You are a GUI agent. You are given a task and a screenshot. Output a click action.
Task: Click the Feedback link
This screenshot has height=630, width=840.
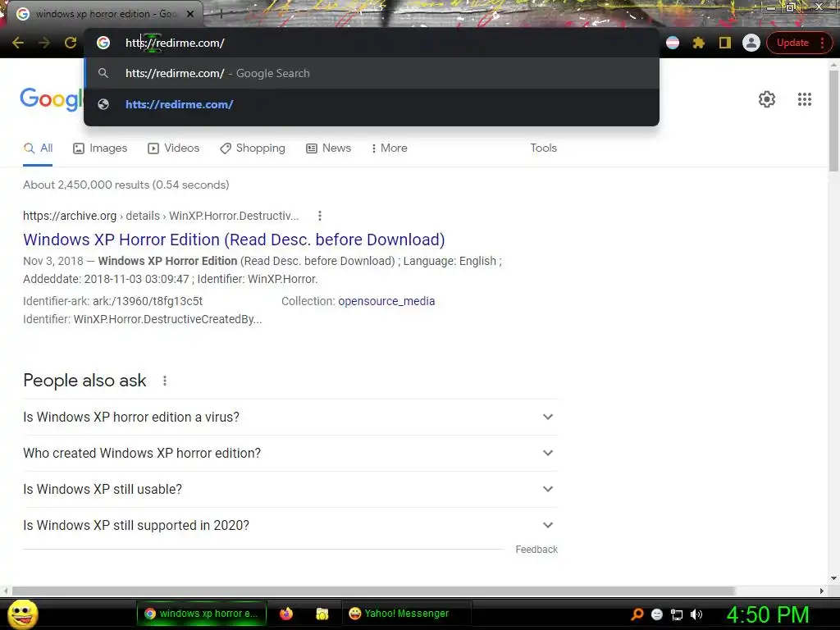(536, 550)
